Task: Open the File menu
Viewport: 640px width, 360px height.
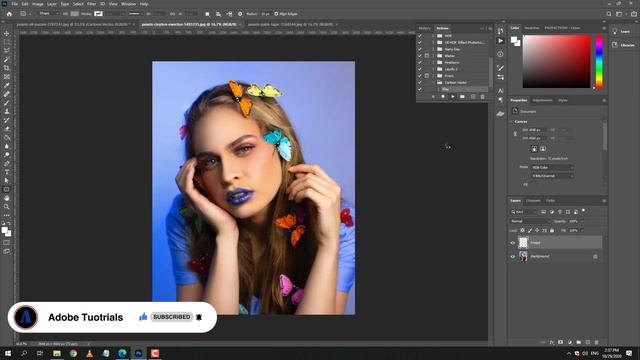Action: click(15, 4)
